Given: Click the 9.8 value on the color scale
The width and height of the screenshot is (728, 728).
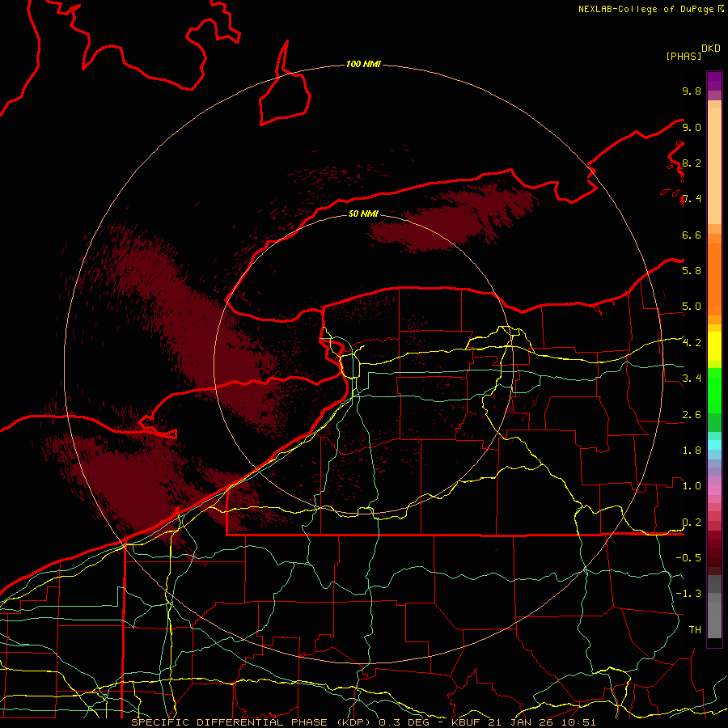Looking at the screenshot, I should click(692, 91).
